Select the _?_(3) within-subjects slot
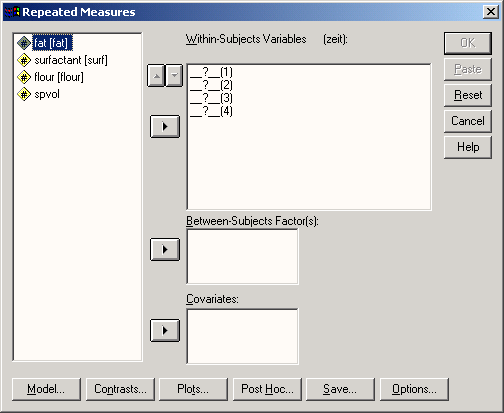 (211, 98)
